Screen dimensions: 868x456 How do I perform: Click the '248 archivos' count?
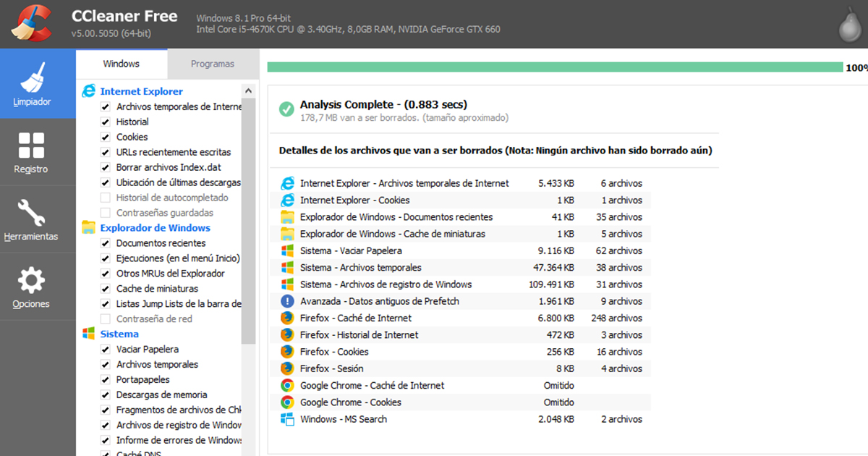click(616, 318)
